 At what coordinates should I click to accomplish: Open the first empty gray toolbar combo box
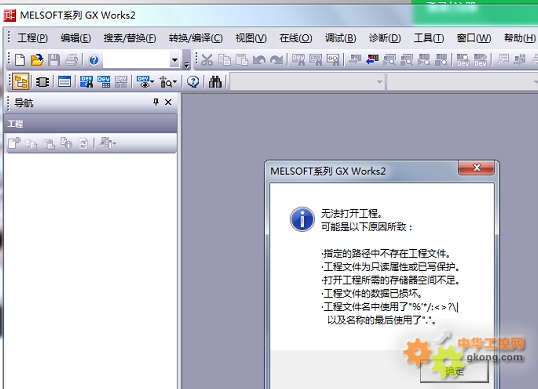point(307,82)
